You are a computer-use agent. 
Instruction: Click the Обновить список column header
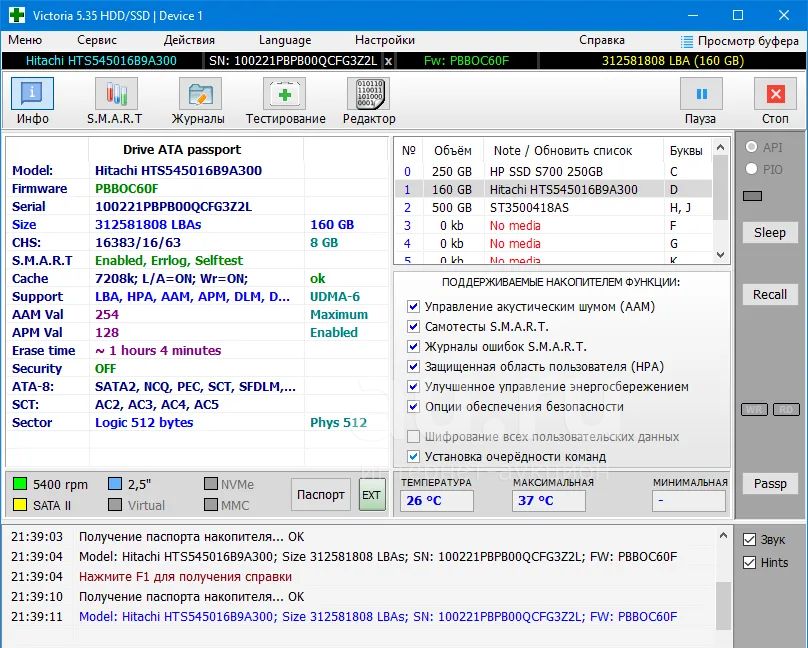(x=574, y=151)
